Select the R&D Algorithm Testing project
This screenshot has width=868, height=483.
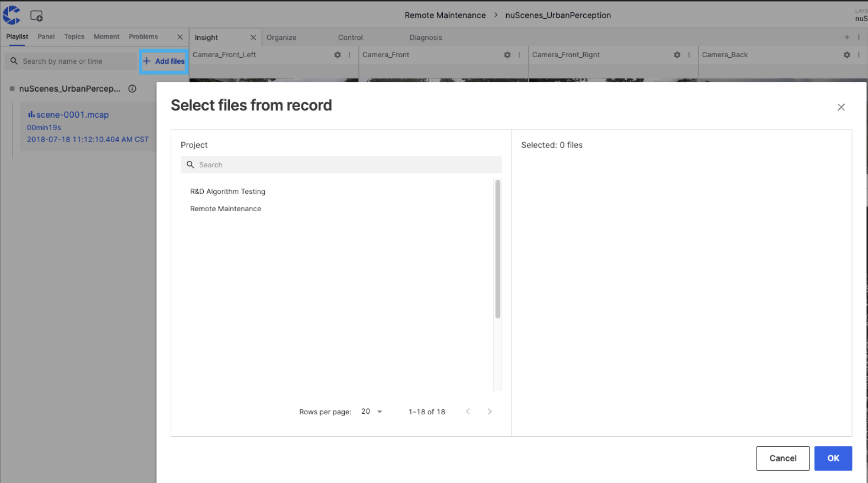pos(228,192)
